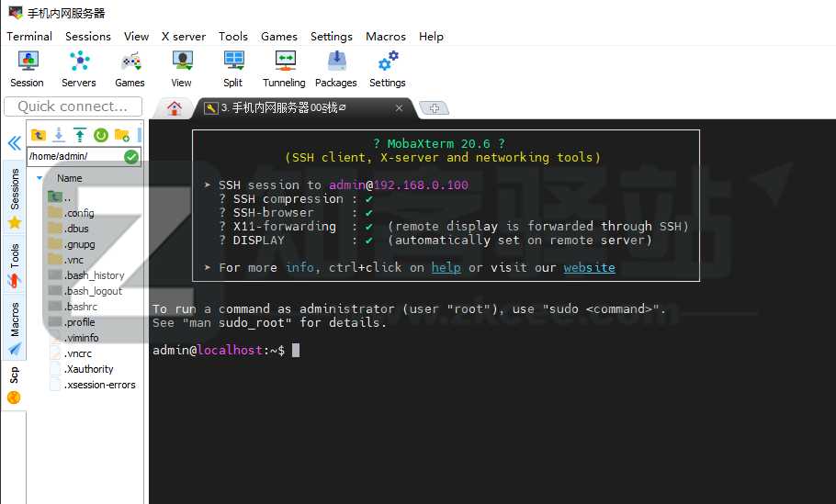The width and height of the screenshot is (836, 504).
Task: Click the upload file icon in file browser
Action: pyautogui.click(x=79, y=135)
